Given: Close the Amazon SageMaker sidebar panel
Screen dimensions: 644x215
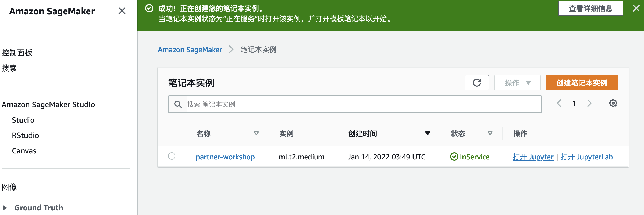Looking at the screenshot, I should coord(122,11).
